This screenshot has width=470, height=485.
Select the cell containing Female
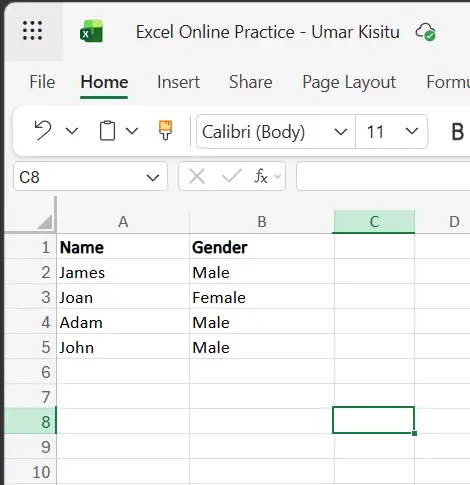click(262, 296)
